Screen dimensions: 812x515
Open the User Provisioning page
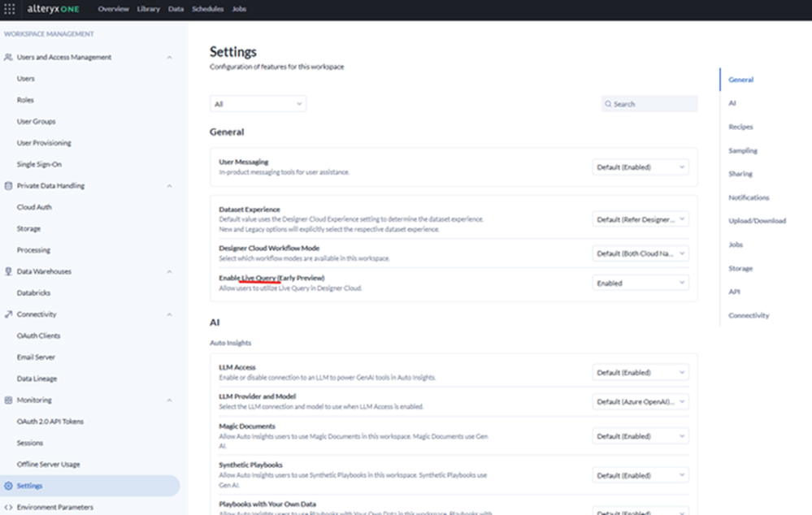44,143
